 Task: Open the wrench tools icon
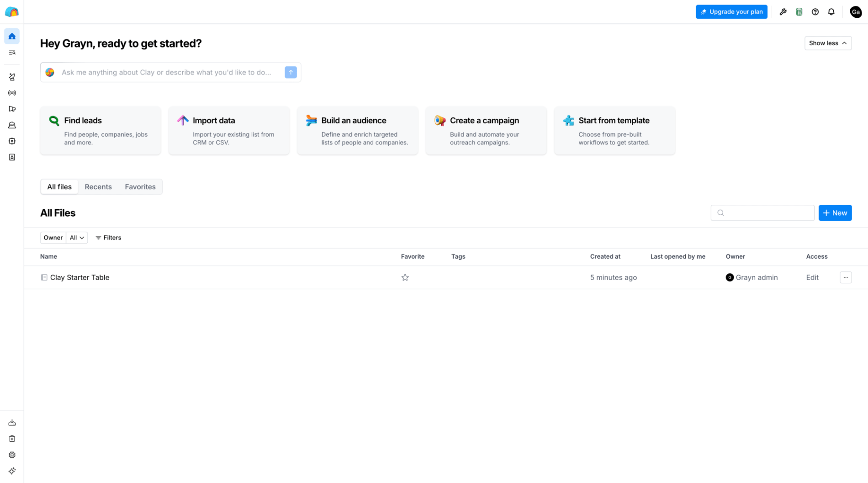pos(783,12)
